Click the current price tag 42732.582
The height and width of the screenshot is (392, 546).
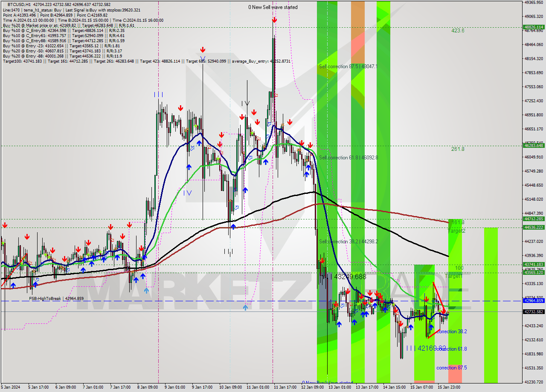click(x=534, y=311)
